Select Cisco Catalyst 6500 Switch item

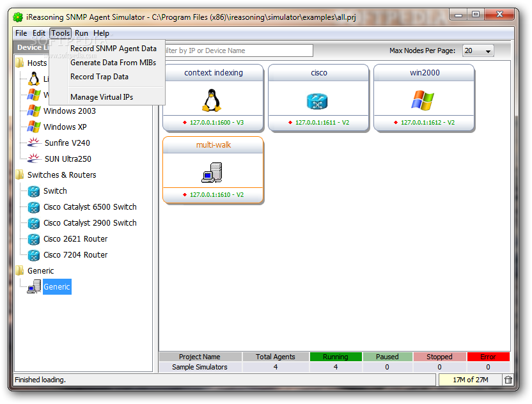[90, 207]
